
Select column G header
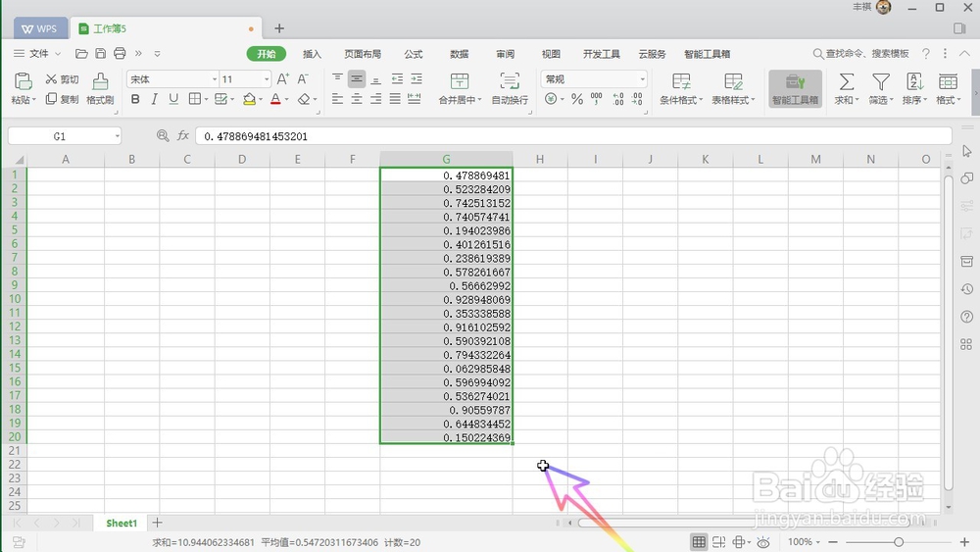point(446,160)
